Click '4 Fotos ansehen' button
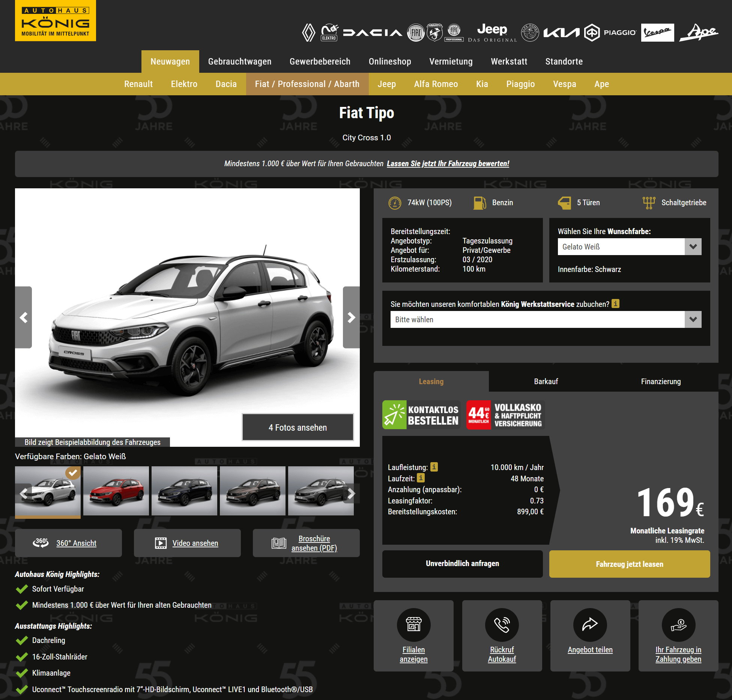This screenshot has width=732, height=700. (x=298, y=427)
